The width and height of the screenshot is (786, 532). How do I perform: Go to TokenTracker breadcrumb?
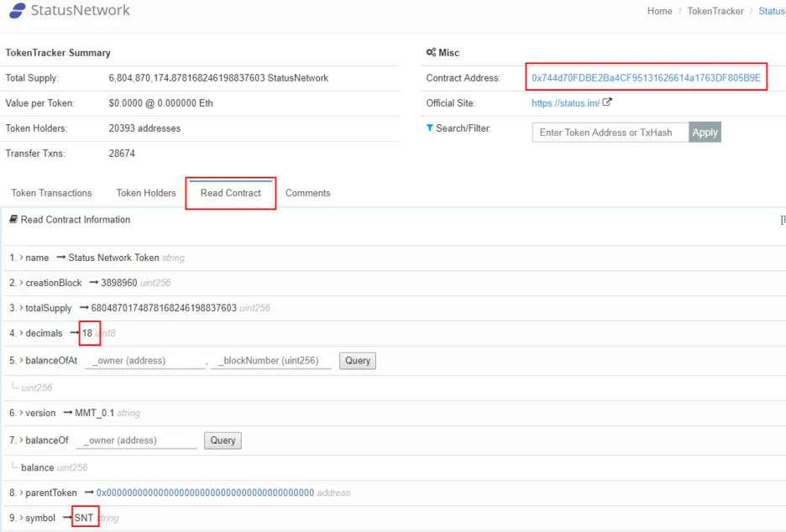(715, 11)
